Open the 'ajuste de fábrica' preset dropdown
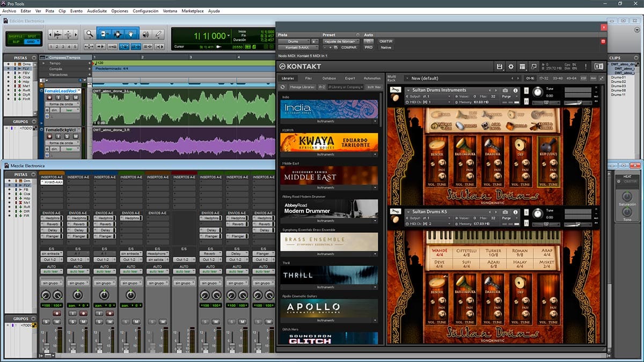 click(x=341, y=41)
